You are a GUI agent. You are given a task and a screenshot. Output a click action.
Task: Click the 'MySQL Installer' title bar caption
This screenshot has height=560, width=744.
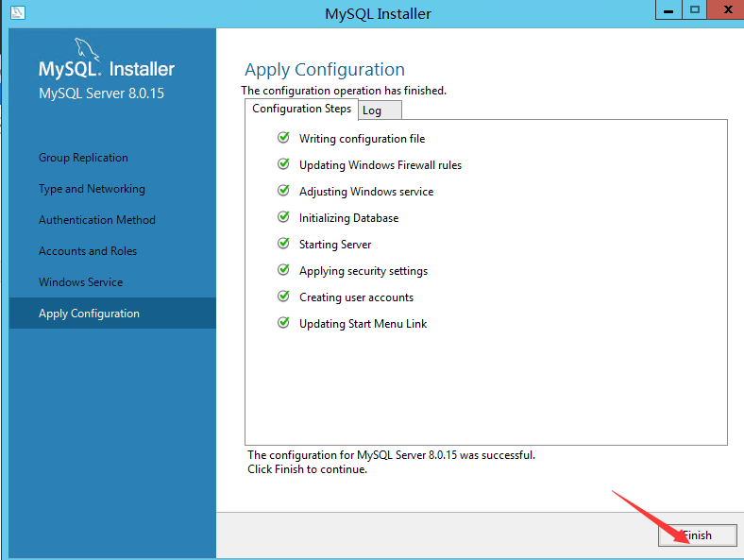[x=378, y=14]
